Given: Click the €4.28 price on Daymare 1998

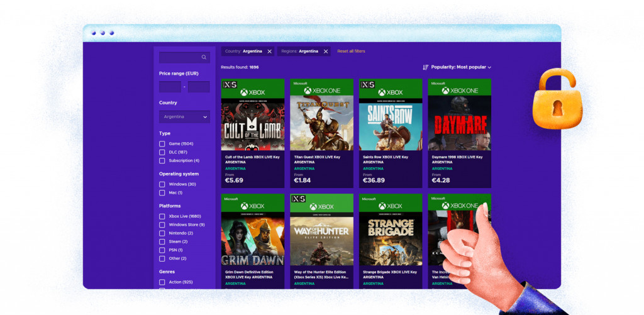Looking at the screenshot, I should (x=441, y=180).
